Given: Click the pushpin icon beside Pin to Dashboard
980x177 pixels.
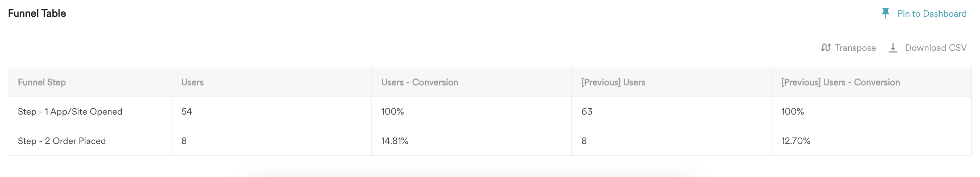Looking at the screenshot, I should click(x=886, y=13).
